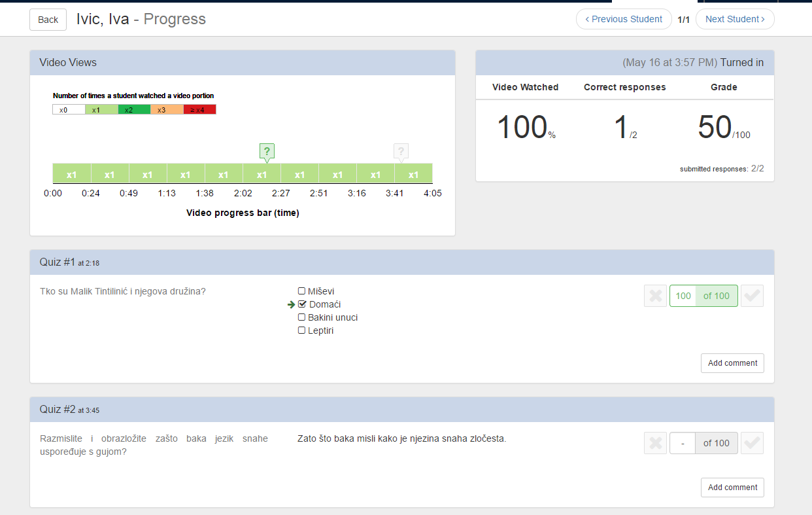The image size is (812, 515).
Task: Click the dark green x2 legend swatch
Action: (134, 110)
